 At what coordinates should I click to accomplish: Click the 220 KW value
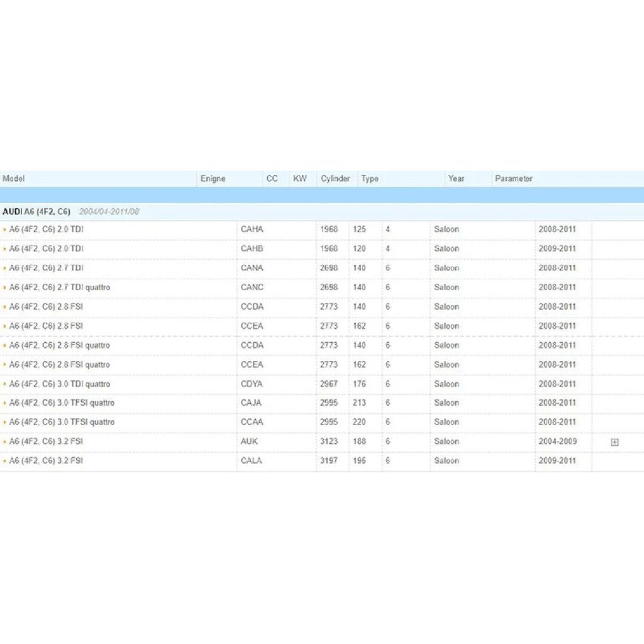click(359, 422)
